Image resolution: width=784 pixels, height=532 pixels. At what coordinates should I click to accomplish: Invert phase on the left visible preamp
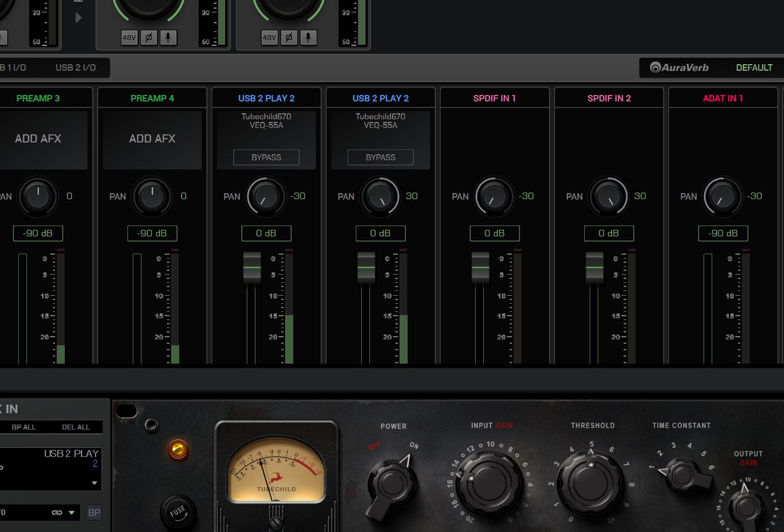148,37
